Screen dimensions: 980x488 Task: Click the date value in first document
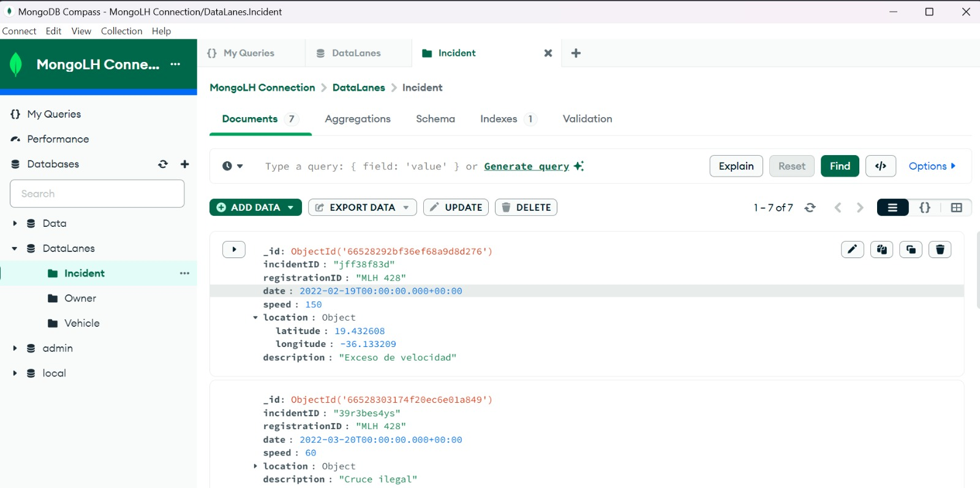380,291
